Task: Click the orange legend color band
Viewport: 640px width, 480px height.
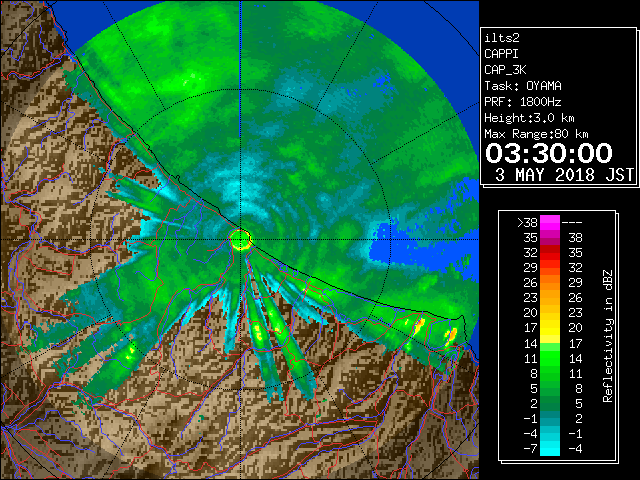Action: tap(550, 290)
